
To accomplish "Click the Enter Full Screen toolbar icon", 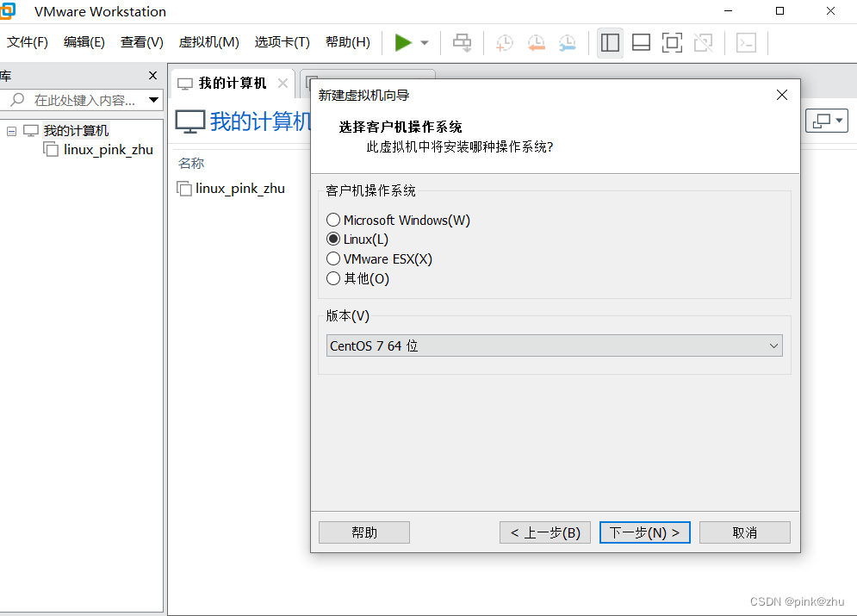I will [672, 42].
